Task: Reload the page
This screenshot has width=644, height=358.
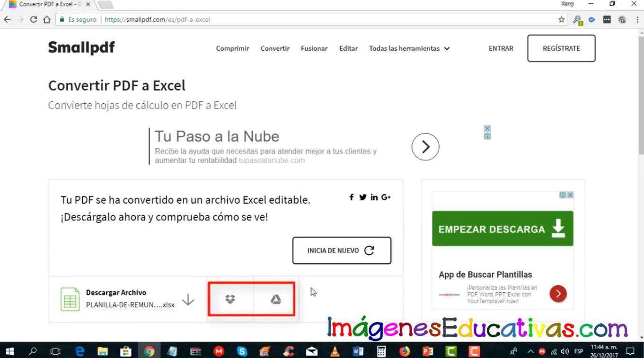Action: [x=33, y=19]
